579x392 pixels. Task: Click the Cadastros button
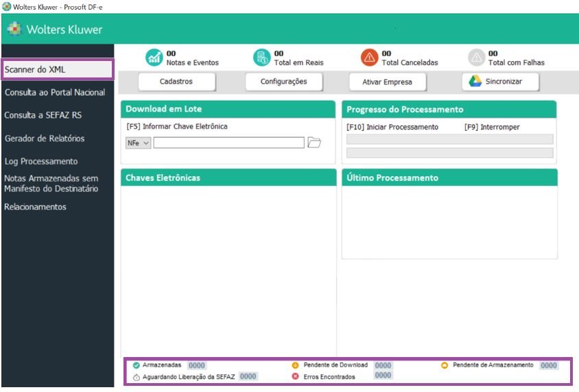176,82
